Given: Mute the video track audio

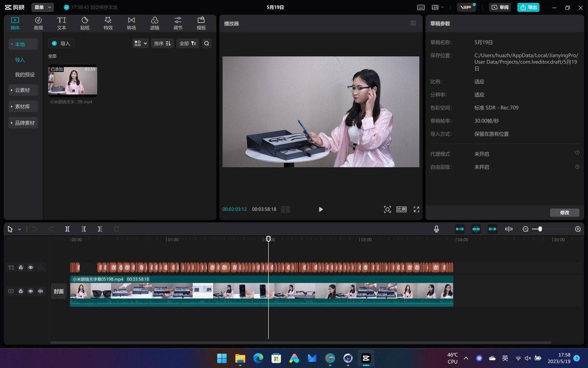Looking at the screenshot, I should pyautogui.click(x=40, y=291).
